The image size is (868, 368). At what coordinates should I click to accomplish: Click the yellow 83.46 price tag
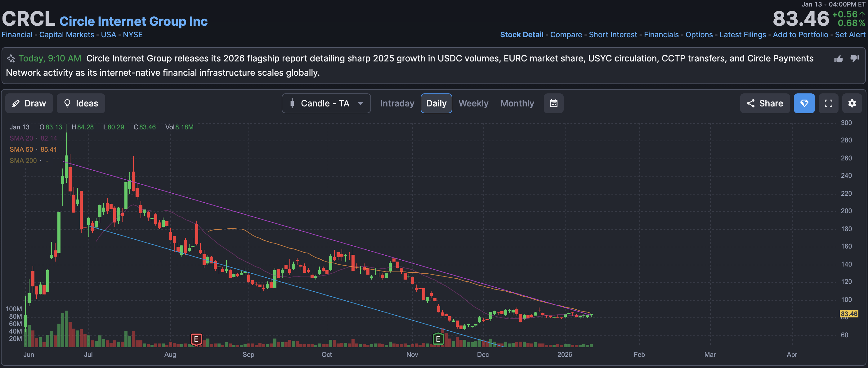(x=848, y=314)
